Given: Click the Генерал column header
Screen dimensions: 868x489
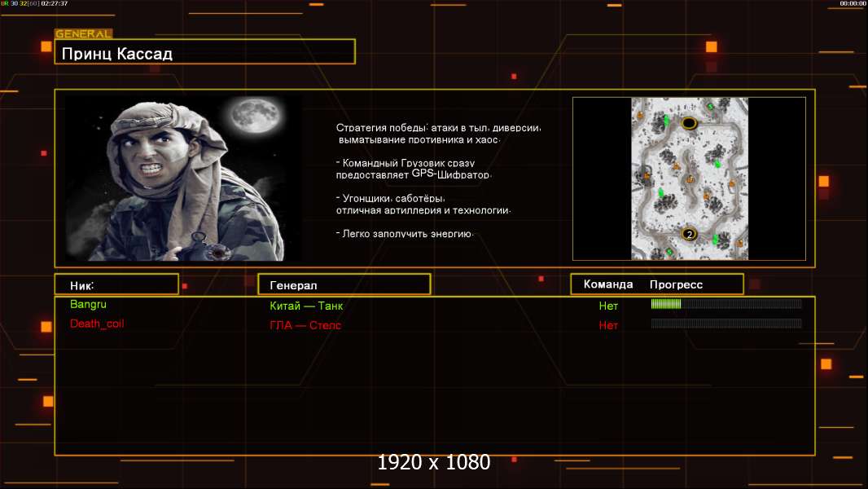Looking at the screenshot, I should (x=344, y=284).
